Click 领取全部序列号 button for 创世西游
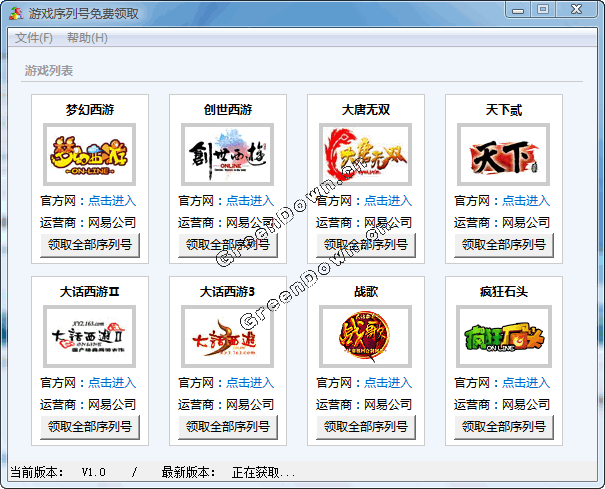The width and height of the screenshot is (605, 489). pyautogui.click(x=228, y=245)
